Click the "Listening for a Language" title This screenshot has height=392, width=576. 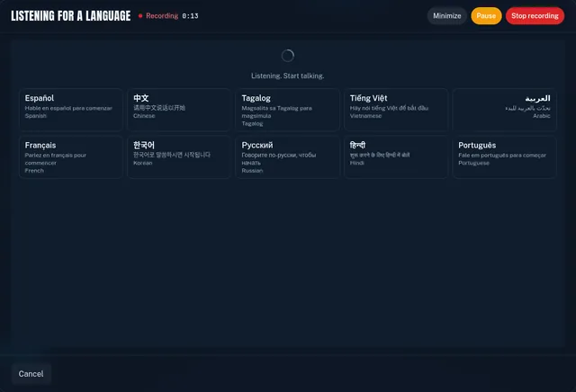[71, 16]
